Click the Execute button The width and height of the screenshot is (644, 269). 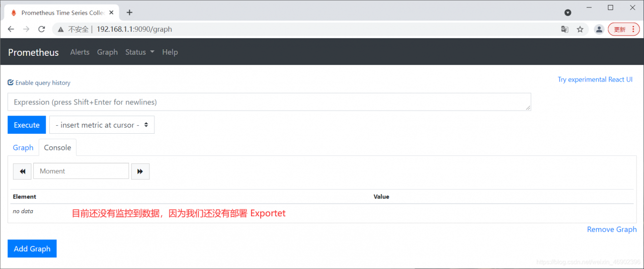[x=27, y=125]
